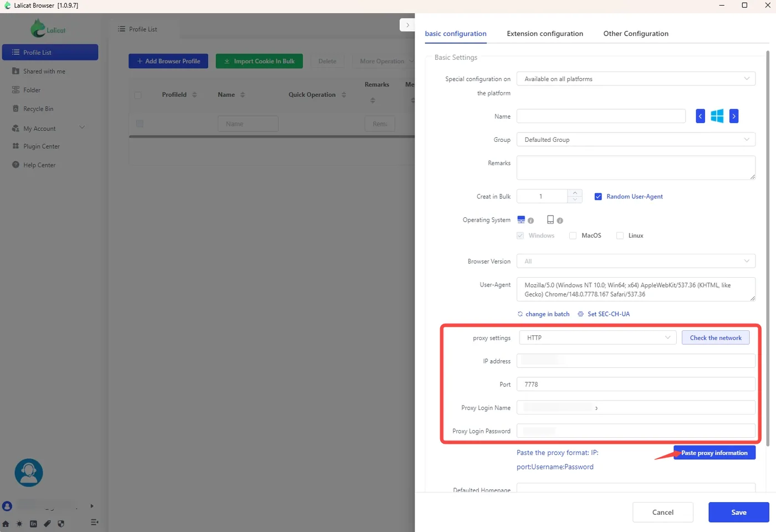Open Profile List in sidebar
The width and height of the screenshot is (776, 532).
50,52
